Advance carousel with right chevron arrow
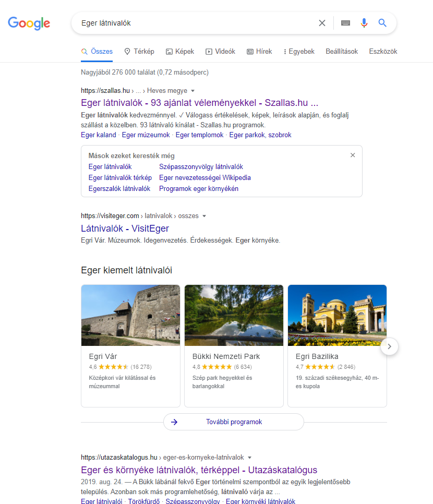 (389, 346)
